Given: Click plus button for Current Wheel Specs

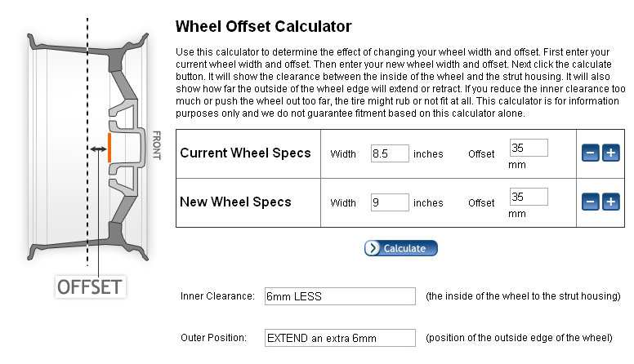Looking at the screenshot, I should tap(610, 153).
